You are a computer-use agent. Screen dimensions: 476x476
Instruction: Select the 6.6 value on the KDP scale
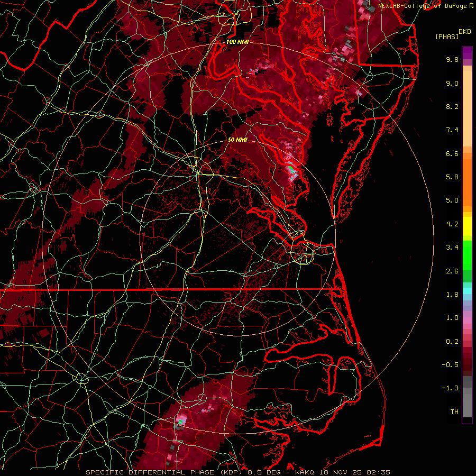tap(452, 153)
